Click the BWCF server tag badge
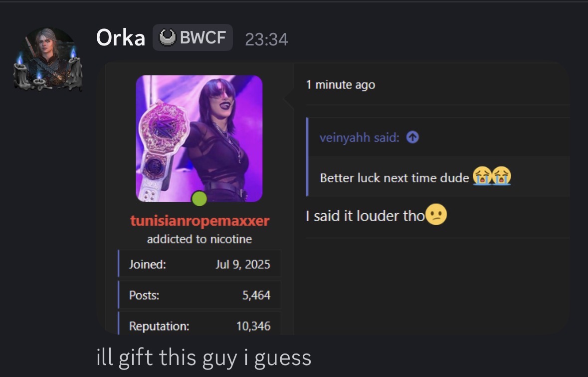This screenshot has height=377, width=588. tap(193, 37)
